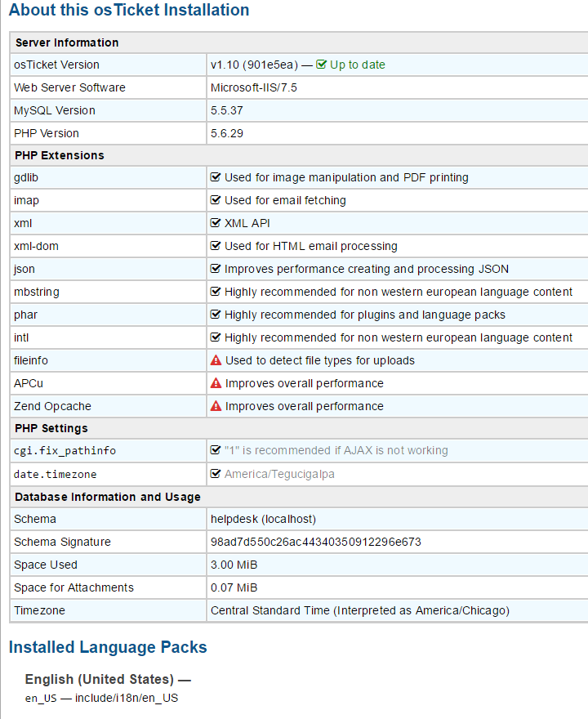
Task: Click the MySQL Version label
Action: (x=55, y=110)
